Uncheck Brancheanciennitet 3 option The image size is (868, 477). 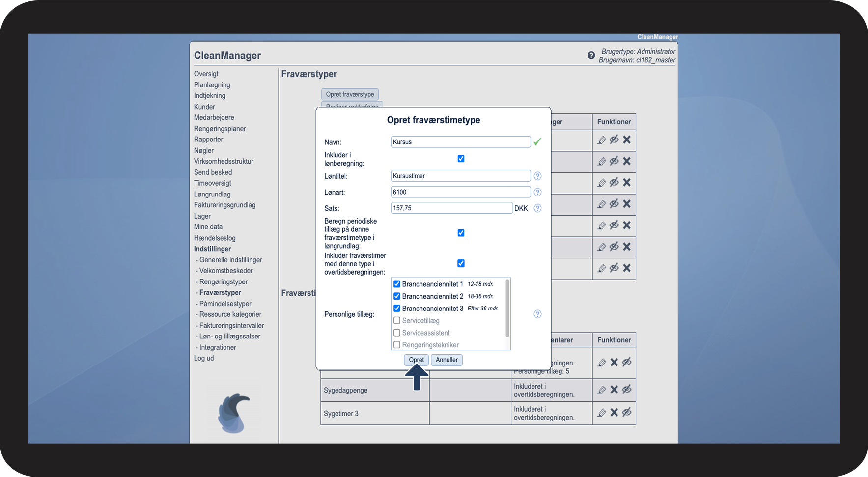397,309
